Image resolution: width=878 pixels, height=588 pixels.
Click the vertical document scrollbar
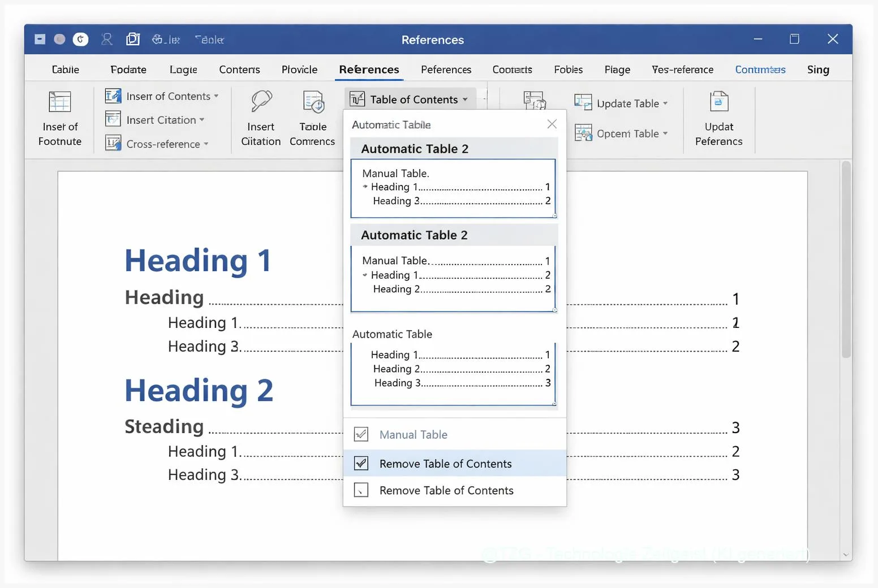coord(846,260)
